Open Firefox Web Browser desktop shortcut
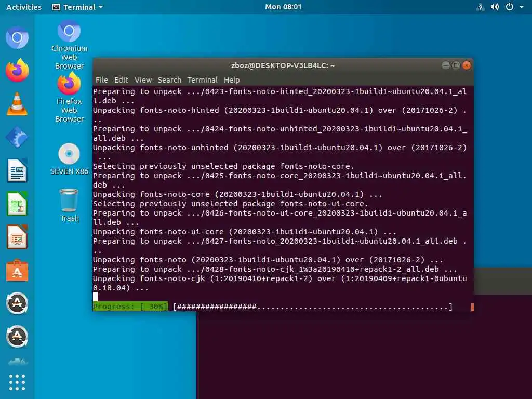 point(69,98)
